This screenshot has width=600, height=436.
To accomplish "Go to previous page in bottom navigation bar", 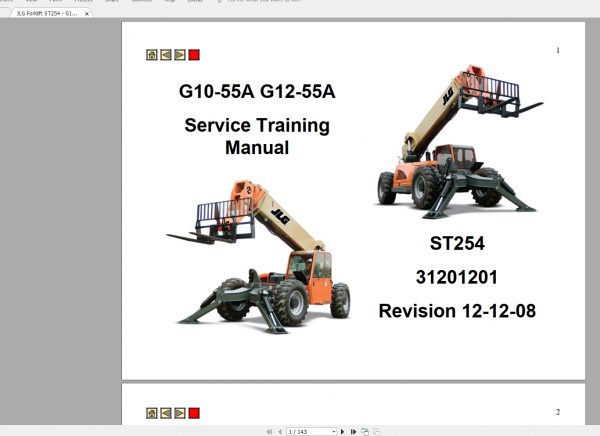I will pyautogui.click(x=280, y=432).
